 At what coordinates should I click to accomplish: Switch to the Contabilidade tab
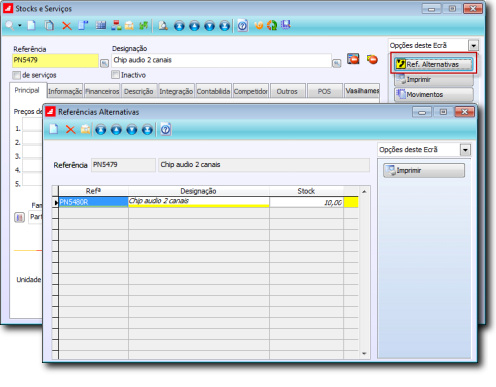[x=213, y=91]
